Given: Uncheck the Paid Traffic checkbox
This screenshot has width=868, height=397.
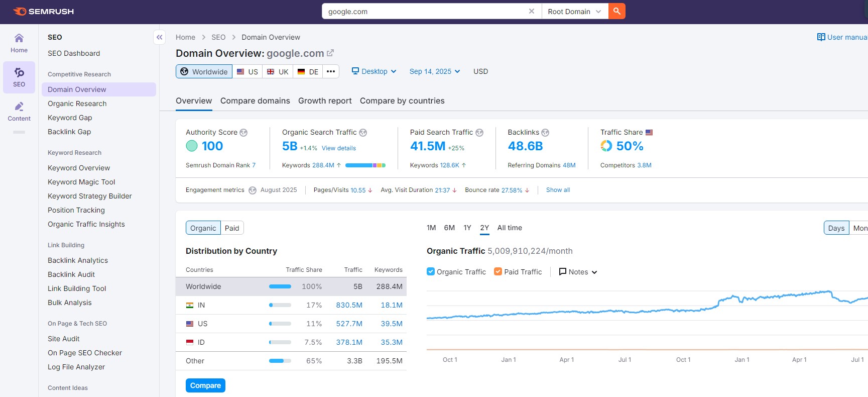Looking at the screenshot, I should click(x=498, y=271).
